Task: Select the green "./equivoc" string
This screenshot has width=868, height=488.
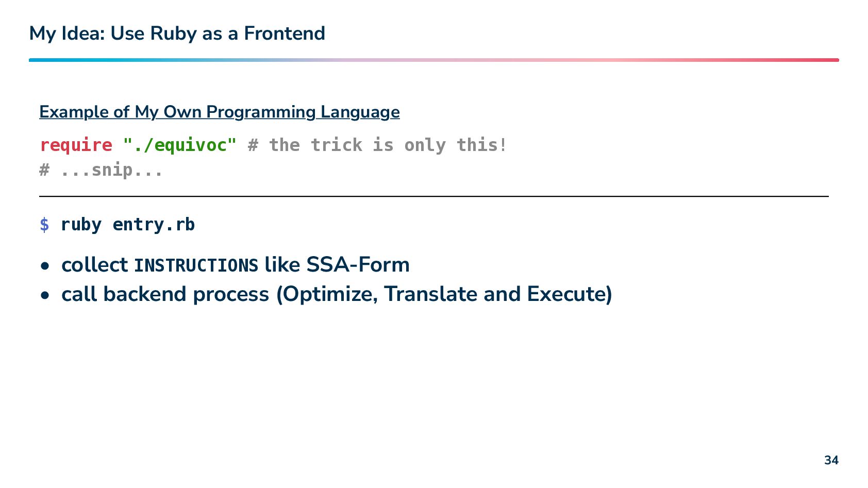Action: coord(180,145)
